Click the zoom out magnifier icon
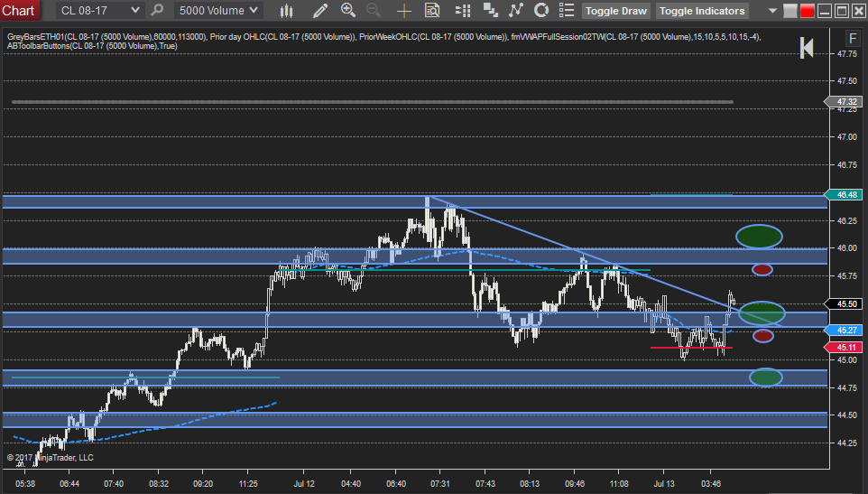The width and height of the screenshot is (868, 494). [x=374, y=10]
